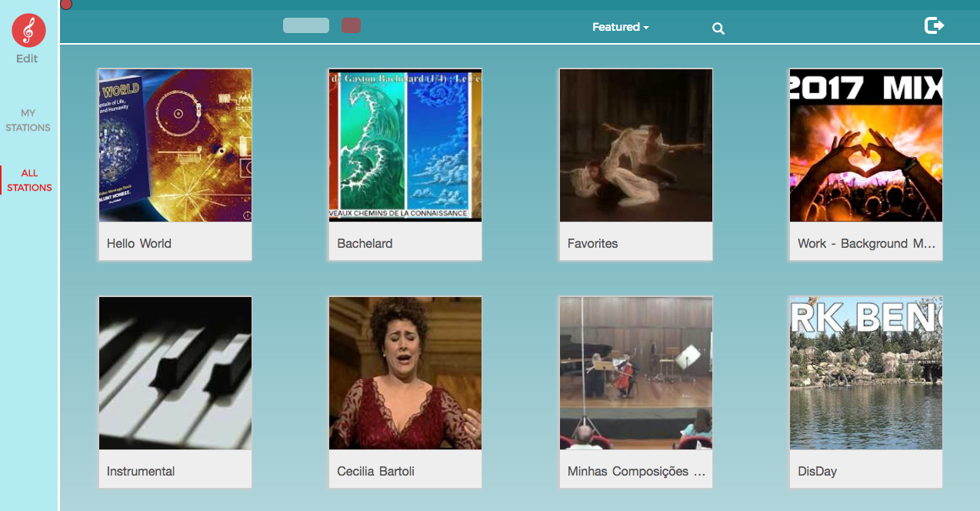Open the 2017 MIX Work station image

tap(865, 145)
